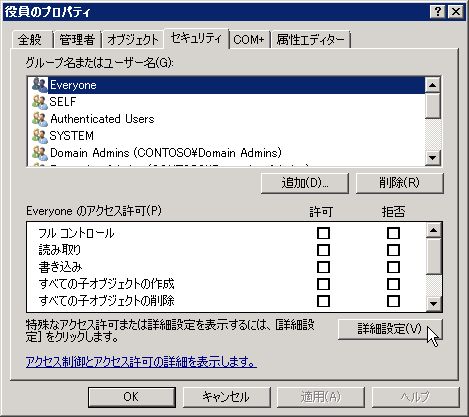Screen dimensions: 469x417
Task: Check Deny for すべての子オブジェクトの作成
Action: (393, 284)
